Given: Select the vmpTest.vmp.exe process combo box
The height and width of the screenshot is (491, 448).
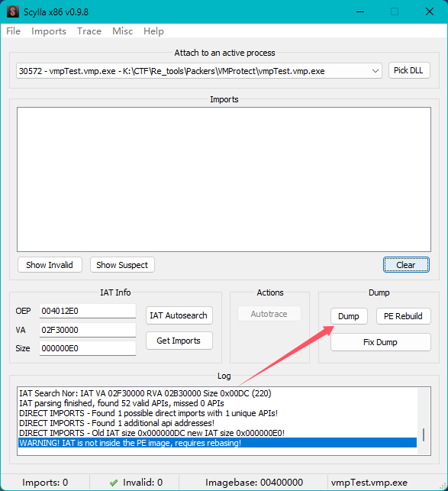Looking at the screenshot, I should (199, 71).
